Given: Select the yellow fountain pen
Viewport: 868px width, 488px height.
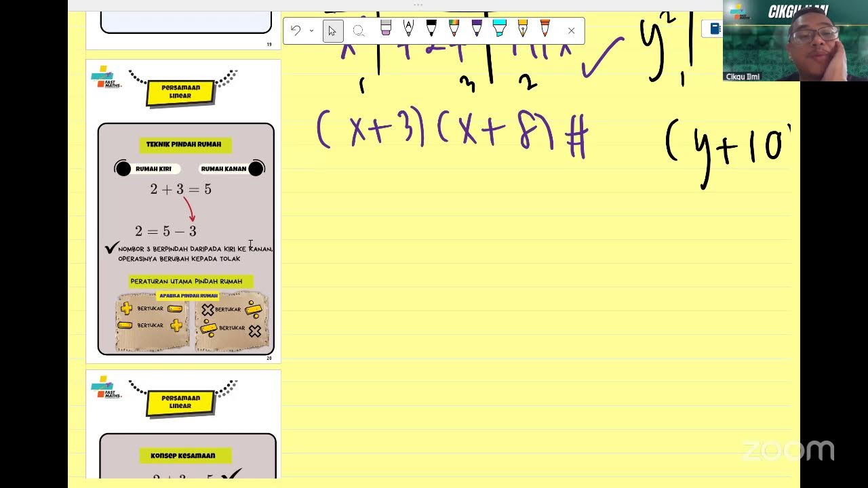Looking at the screenshot, I should (x=522, y=28).
